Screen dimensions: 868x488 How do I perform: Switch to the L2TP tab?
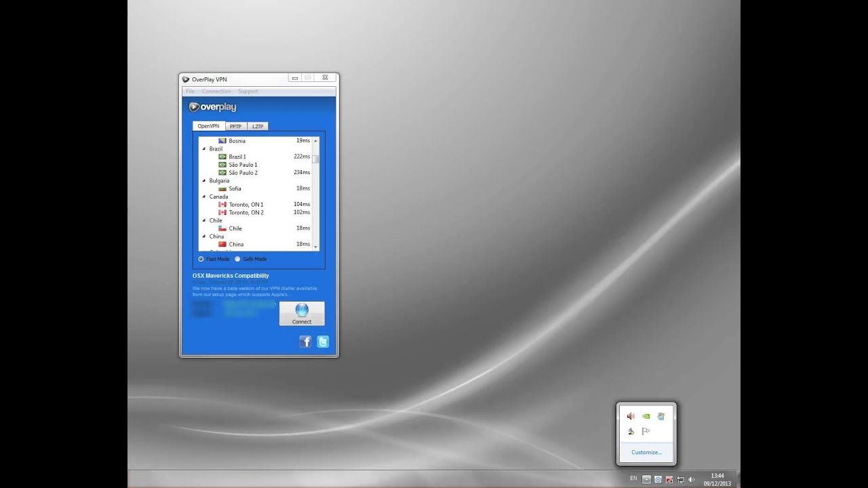coord(258,126)
